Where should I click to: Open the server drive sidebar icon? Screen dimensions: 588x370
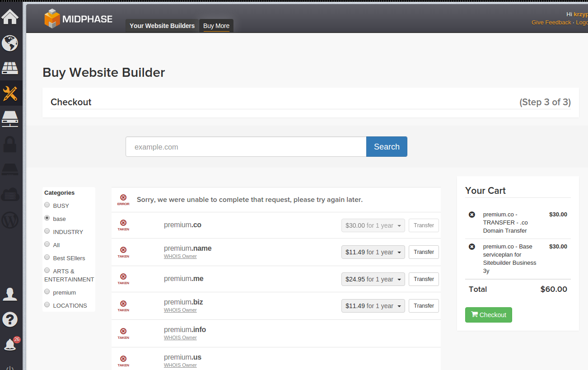10,119
